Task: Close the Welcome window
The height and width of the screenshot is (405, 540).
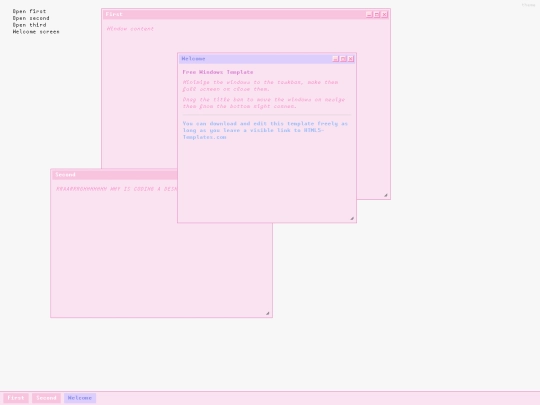Action: coord(351,59)
